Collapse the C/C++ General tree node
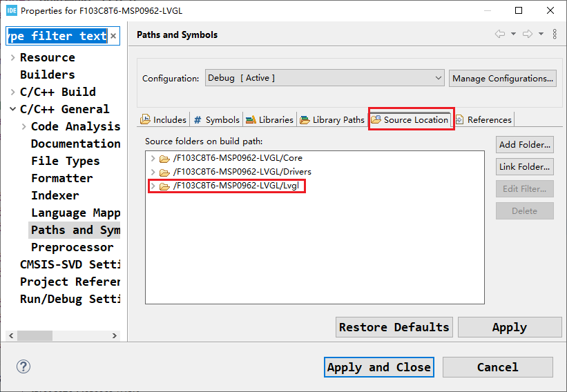Screen dimensions: 567x392 tap(13, 109)
